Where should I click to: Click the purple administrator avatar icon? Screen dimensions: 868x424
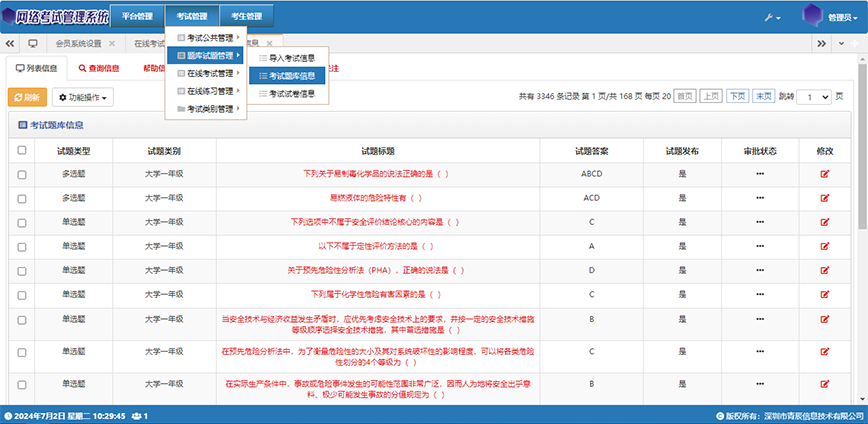[x=812, y=17]
